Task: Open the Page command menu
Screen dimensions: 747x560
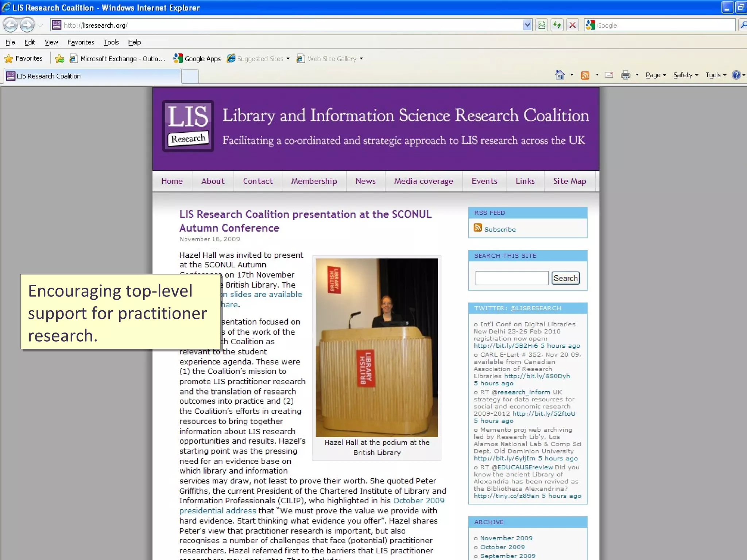Action: (x=656, y=75)
